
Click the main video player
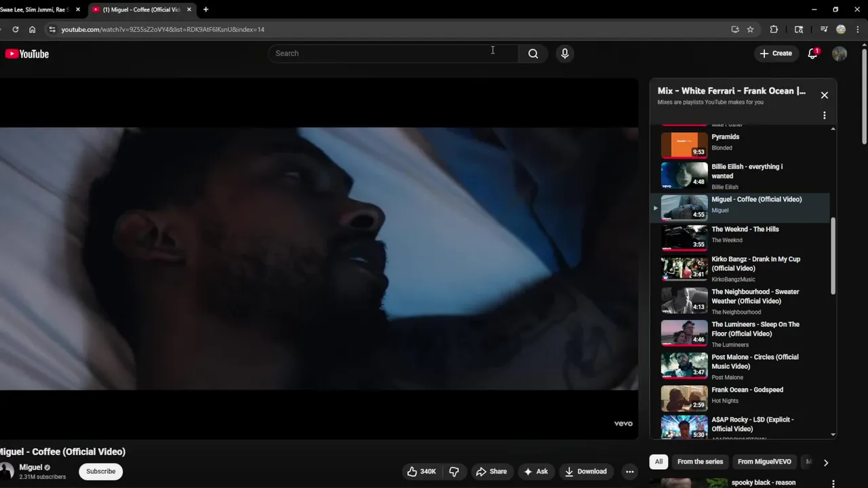[x=319, y=258]
